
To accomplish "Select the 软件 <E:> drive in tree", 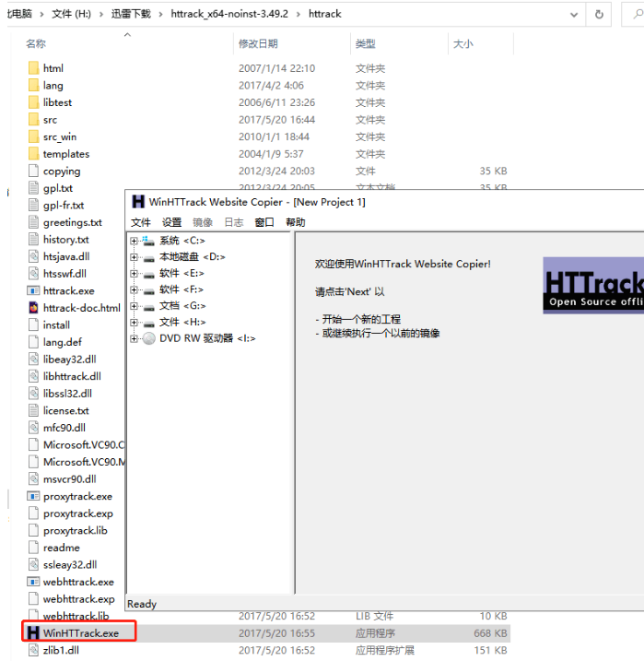I will [x=180, y=273].
